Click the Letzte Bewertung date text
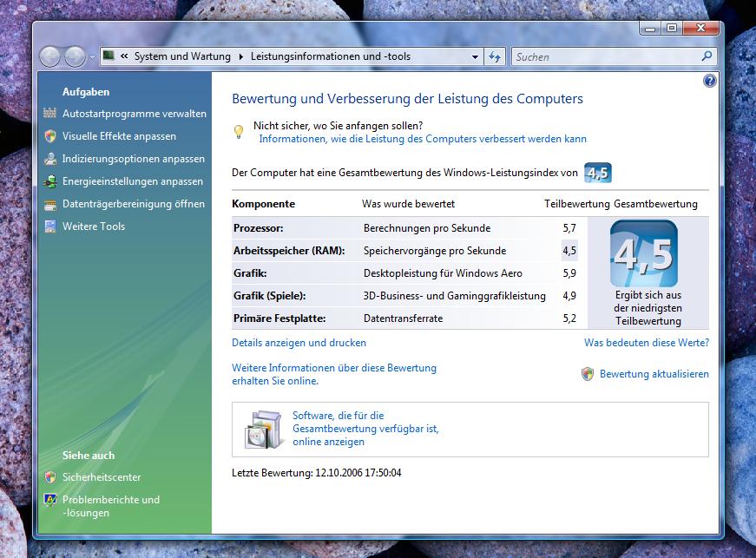This screenshot has height=558, width=756. (316, 473)
